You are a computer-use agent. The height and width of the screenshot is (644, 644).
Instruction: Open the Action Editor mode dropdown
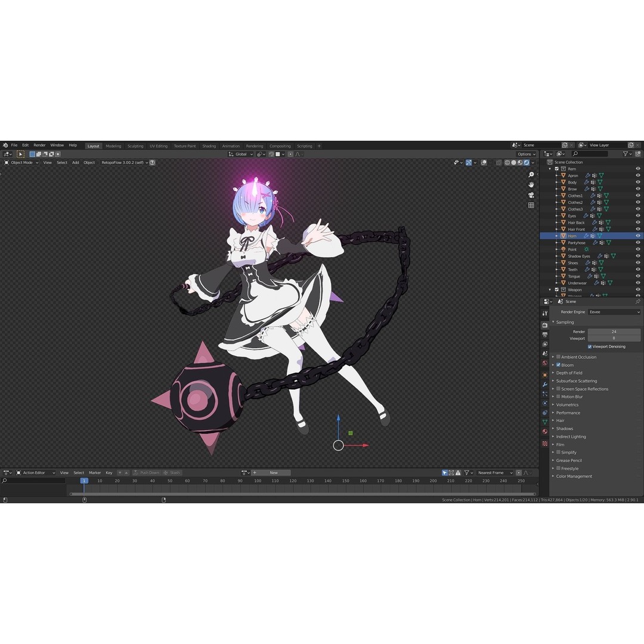(x=35, y=473)
